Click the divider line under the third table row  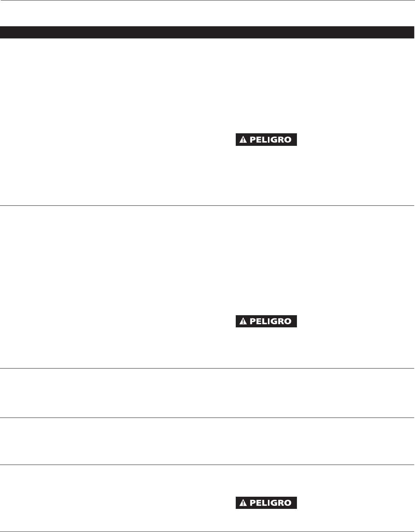(207, 418)
